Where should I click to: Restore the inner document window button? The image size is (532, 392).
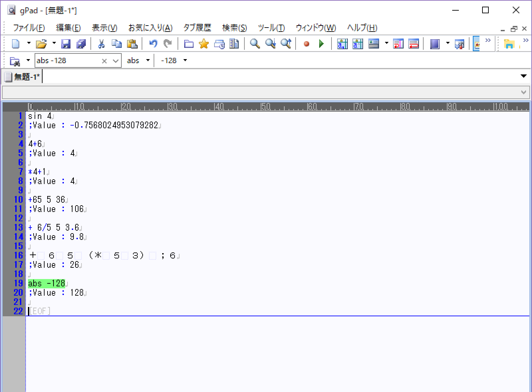pos(514,29)
